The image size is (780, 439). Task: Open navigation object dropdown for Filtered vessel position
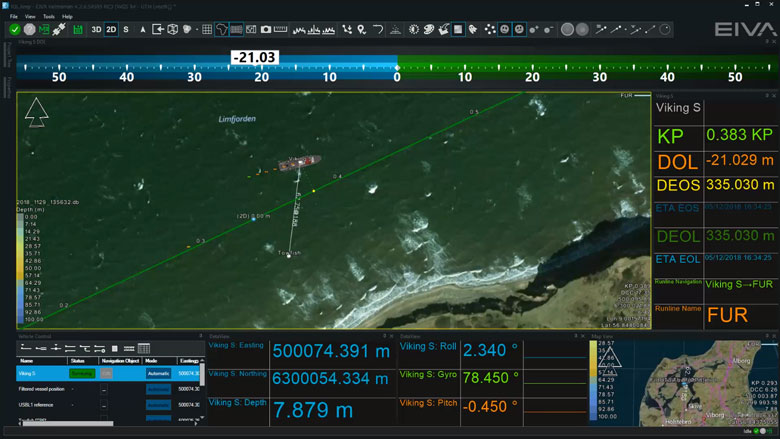click(104, 389)
